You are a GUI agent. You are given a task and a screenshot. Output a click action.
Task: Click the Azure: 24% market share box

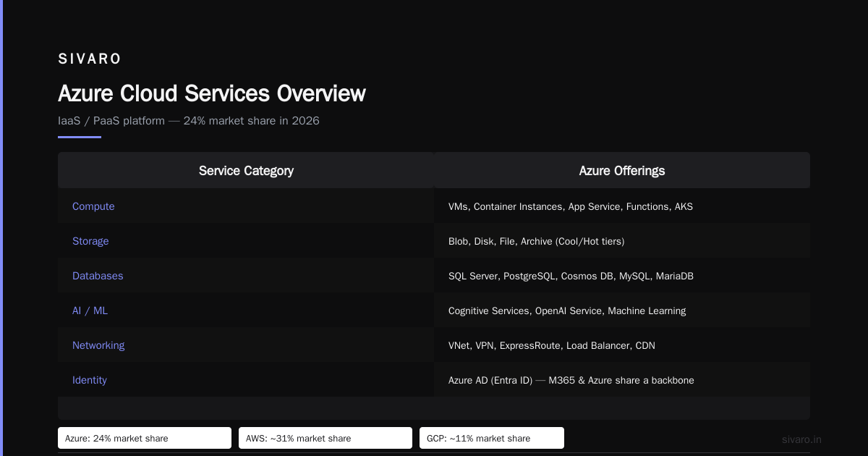[145, 438]
